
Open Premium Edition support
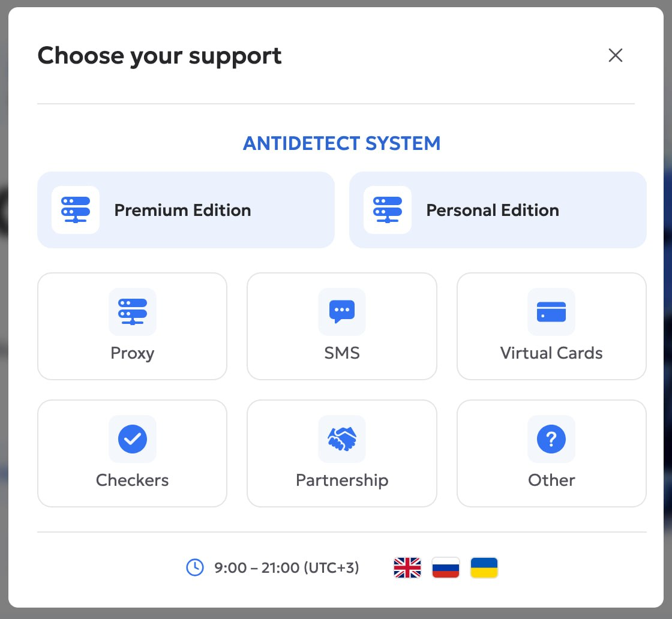[x=182, y=211]
